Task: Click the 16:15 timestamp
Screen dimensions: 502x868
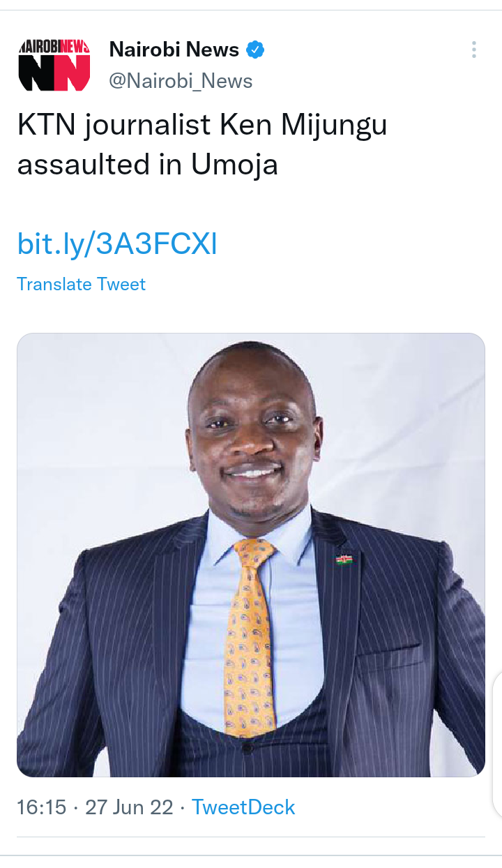Action: pyautogui.click(x=42, y=807)
